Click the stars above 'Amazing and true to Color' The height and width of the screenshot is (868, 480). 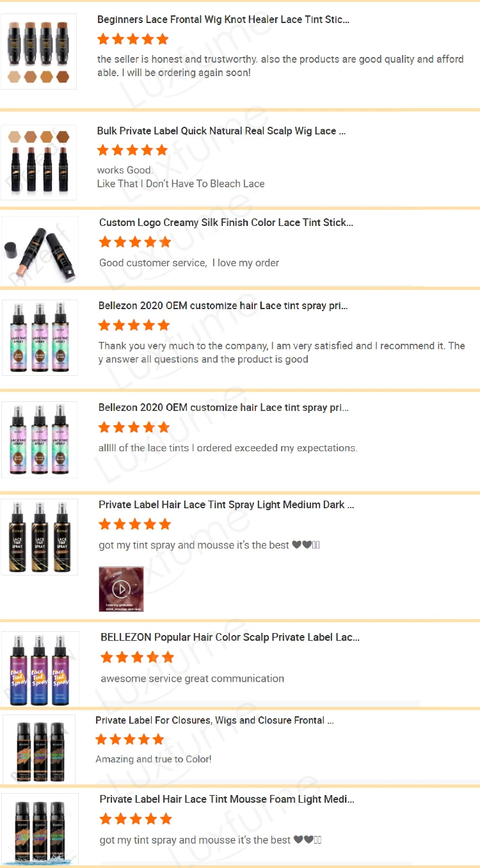coord(131,740)
